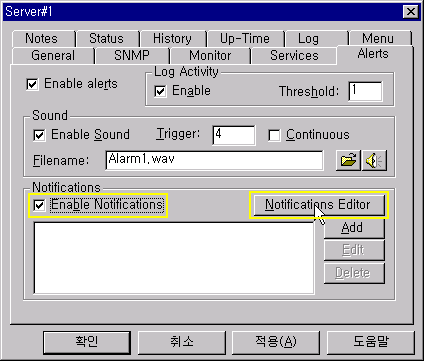Click the Threshold input field
The image size is (424, 361).
coord(365,91)
